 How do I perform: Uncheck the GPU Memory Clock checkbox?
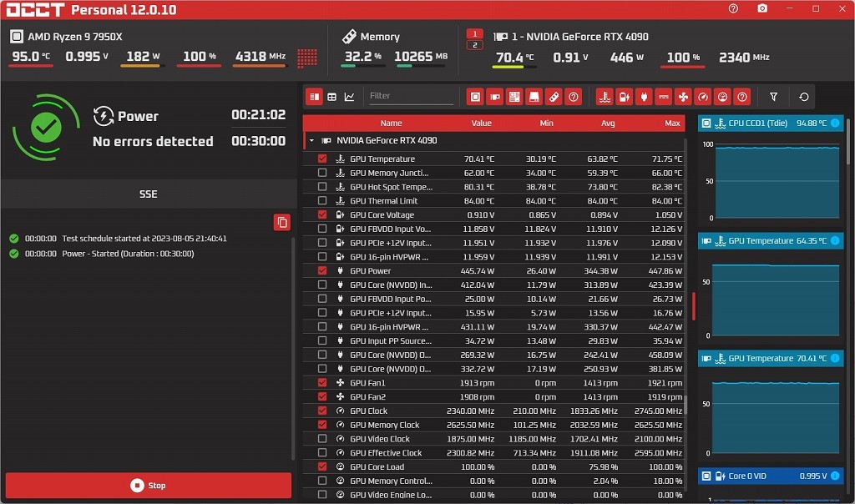pyautogui.click(x=322, y=425)
